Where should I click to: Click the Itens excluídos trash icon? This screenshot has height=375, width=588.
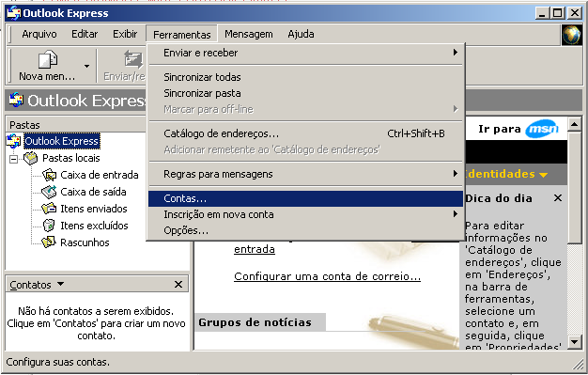49,226
